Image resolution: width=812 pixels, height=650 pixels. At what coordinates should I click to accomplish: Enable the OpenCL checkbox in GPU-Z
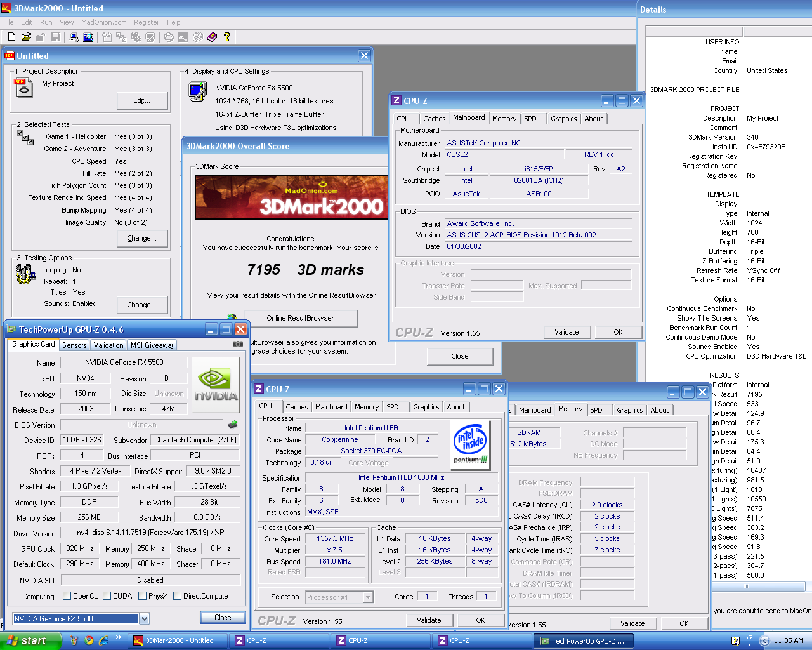67,596
